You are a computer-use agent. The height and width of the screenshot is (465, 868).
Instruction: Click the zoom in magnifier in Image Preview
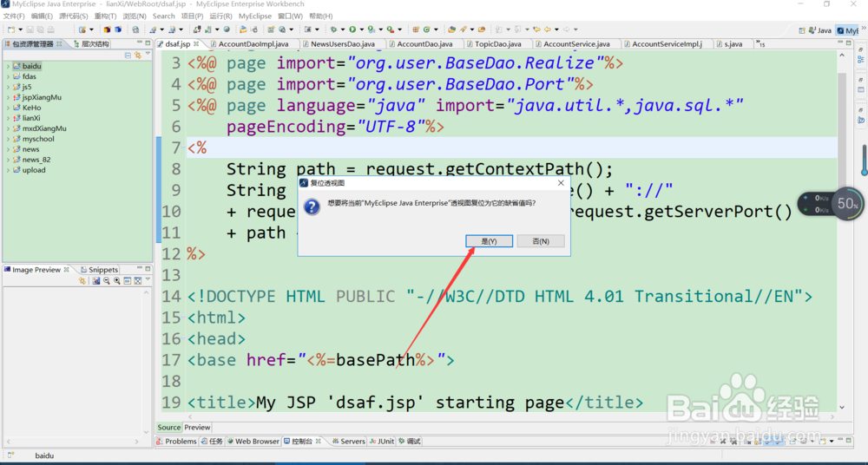point(117,281)
